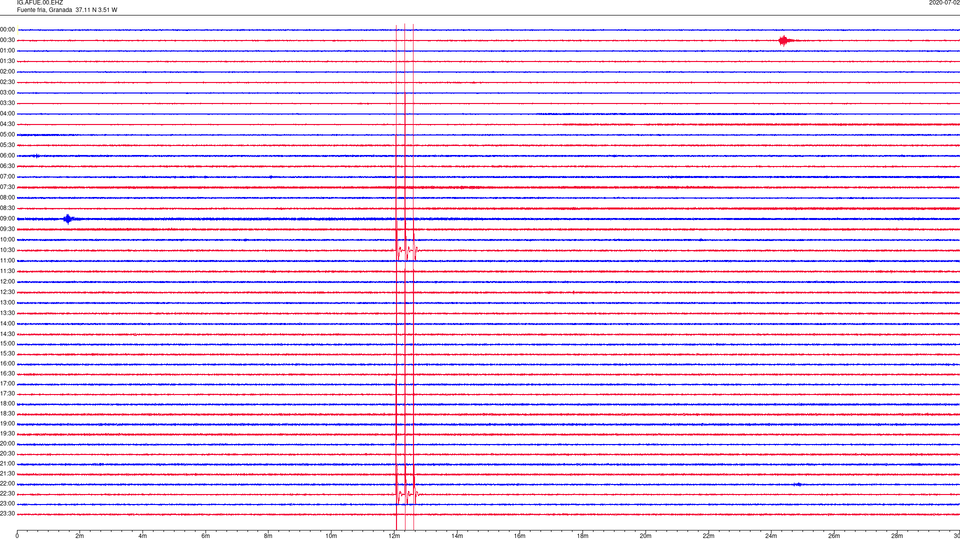Click the 6m tick on the minute axis
This screenshot has width=960, height=540.
click(x=206, y=536)
